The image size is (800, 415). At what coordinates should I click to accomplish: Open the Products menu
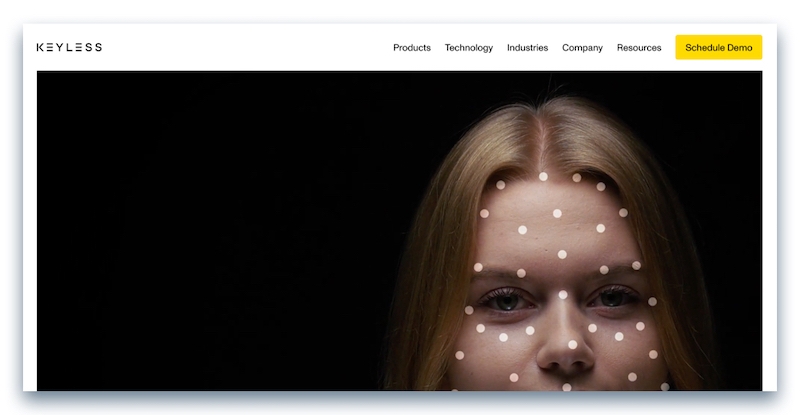412,48
